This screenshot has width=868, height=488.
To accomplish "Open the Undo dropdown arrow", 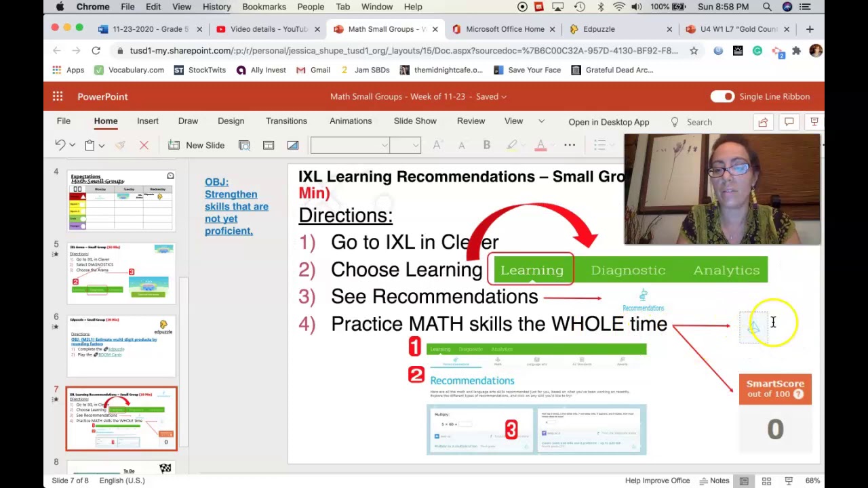I will 72,145.
